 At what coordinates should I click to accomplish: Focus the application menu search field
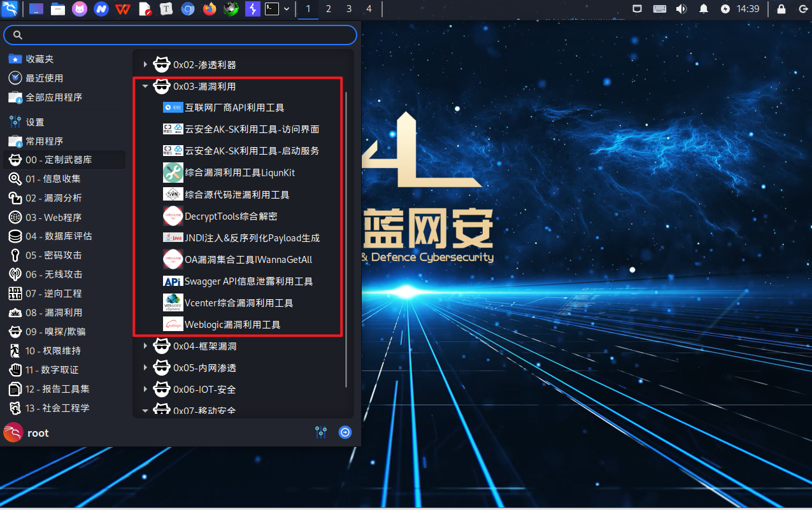[x=180, y=35]
